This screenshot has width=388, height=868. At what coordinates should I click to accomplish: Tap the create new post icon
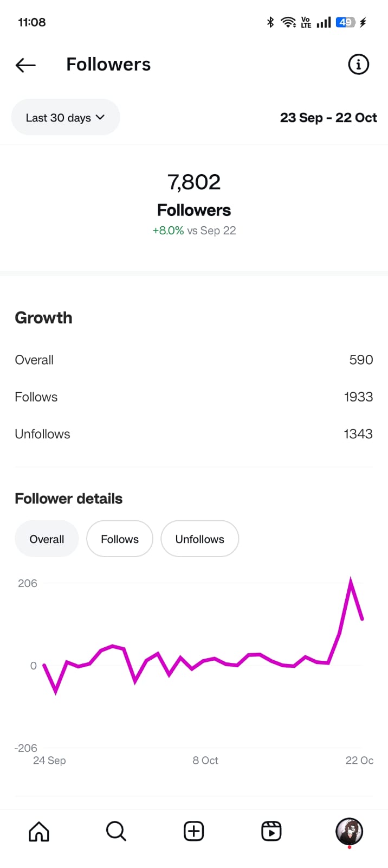[x=194, y=831]
